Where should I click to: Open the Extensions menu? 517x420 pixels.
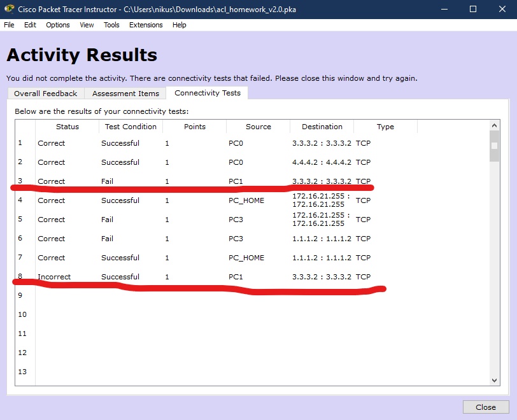[x=146, y=25]
